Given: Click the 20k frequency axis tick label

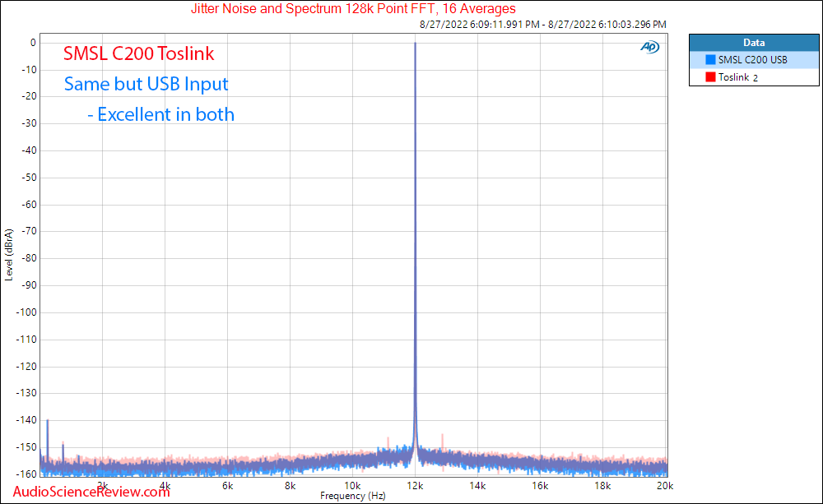Looking at the screenshot, I should 664,486.
